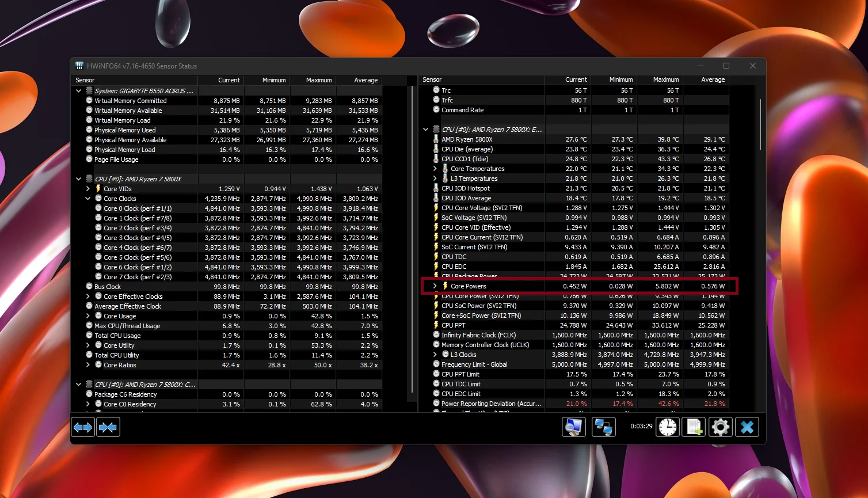Image resolution: width=868 pixels, height=498 pixels.
Task: Click the lightning icon beside CPU PPT
Action: (x=436, y=325)
